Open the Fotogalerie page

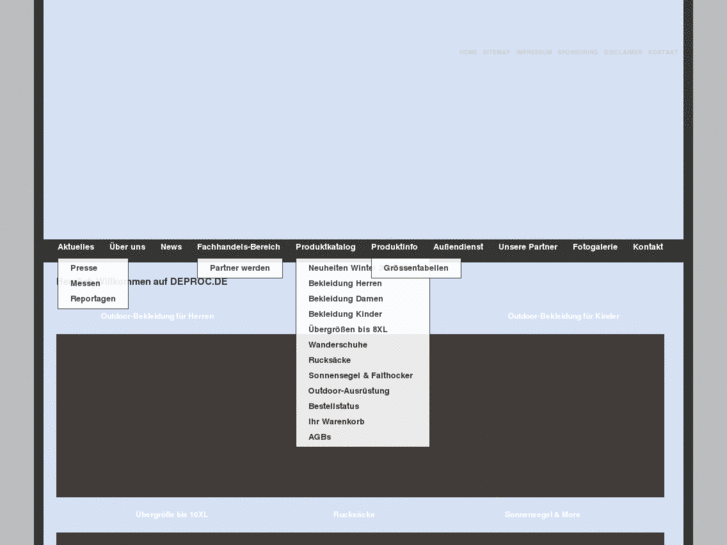click(x=595, y=247)
